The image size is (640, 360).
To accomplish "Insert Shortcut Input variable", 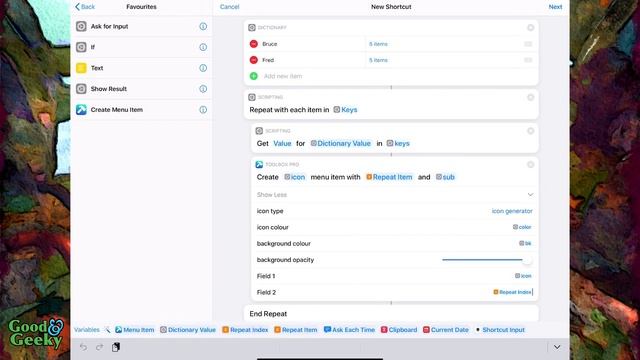I will click(x=500, y=330).
